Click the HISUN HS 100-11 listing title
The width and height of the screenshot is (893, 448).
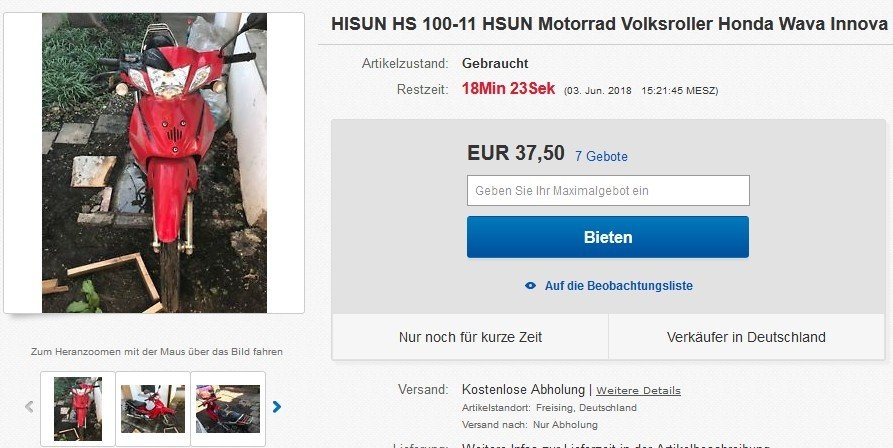click(609, 24)
